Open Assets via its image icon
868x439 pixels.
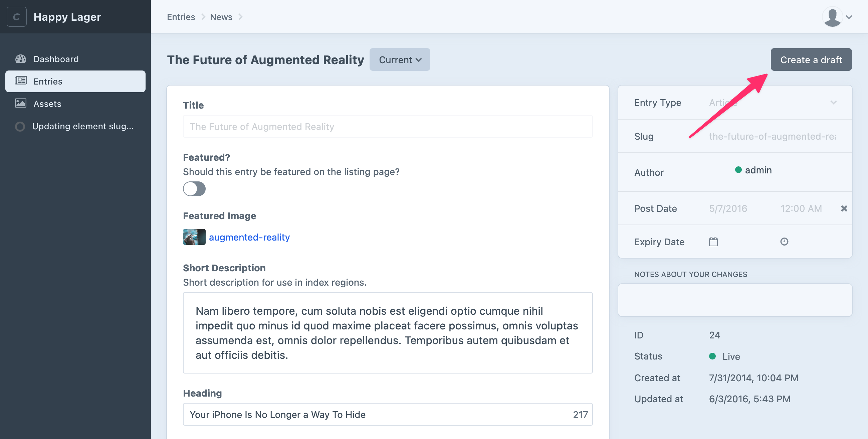[20, 104]
